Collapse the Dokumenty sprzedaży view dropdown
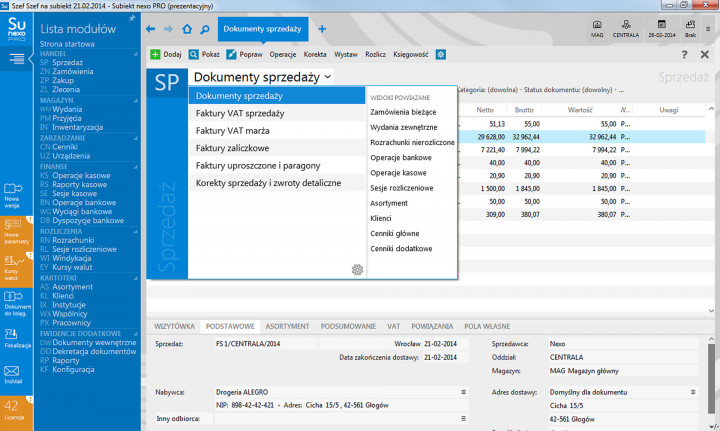The image size is (720, 431). coord(328,76)
